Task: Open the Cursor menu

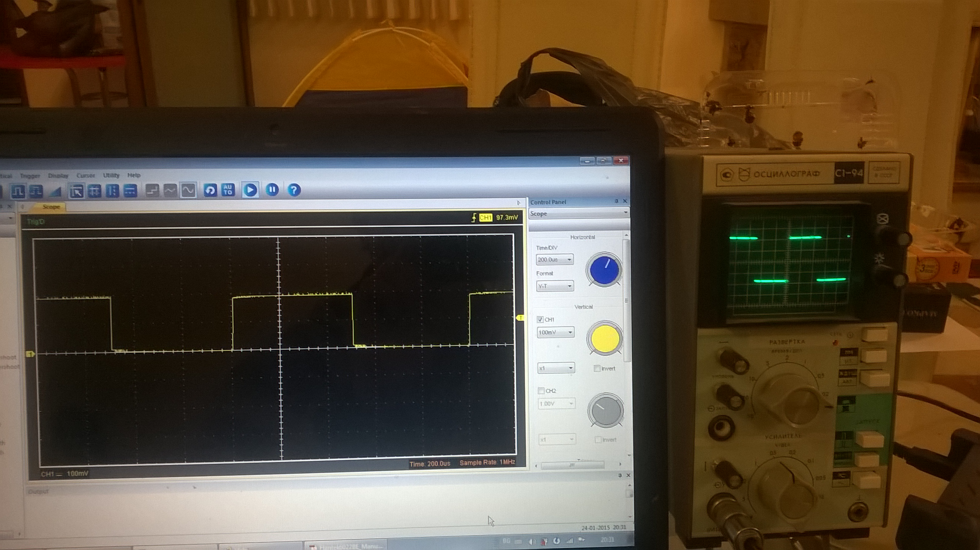Action: [x=85, y=175]
